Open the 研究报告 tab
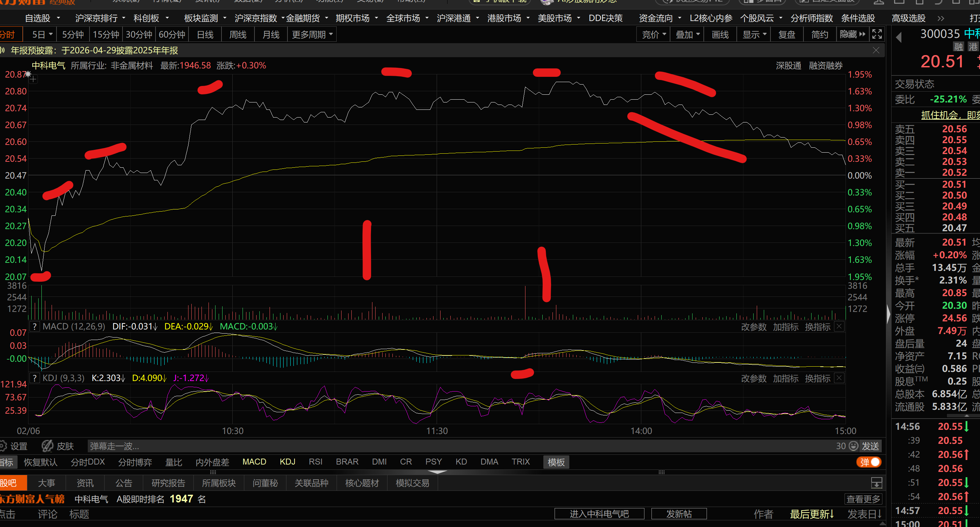The height and width of the screenshot is (527, 980). tap(168, 483)
